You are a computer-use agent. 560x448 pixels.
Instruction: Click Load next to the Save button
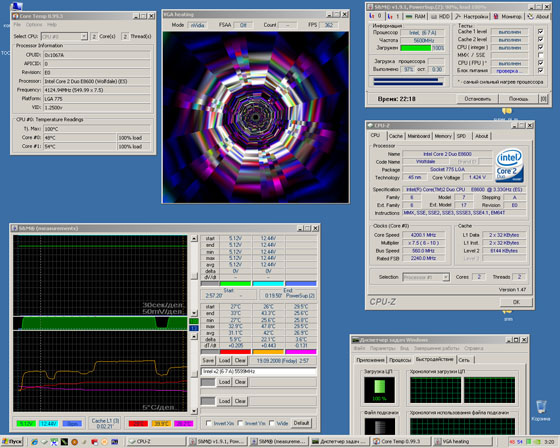point(224,360)
